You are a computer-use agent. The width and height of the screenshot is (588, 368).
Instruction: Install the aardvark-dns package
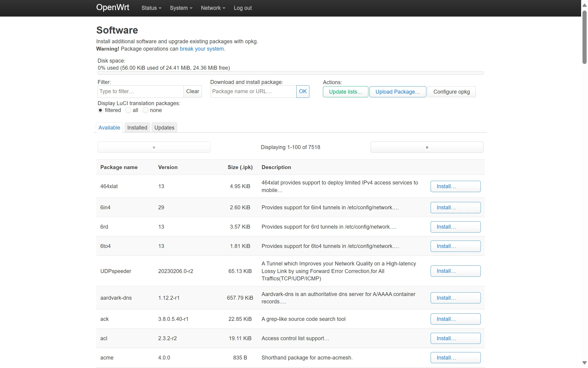click(x=455, y=298)
